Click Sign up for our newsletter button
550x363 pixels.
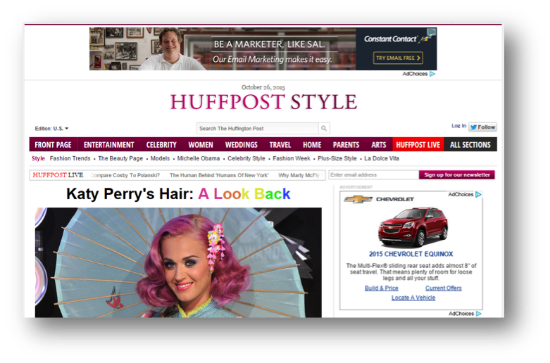(x=457, y=175)
